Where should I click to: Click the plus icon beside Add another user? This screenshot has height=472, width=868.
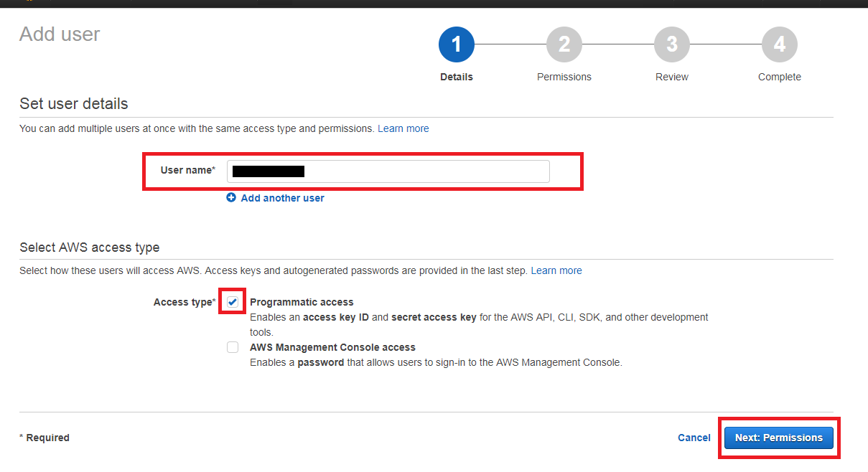pos(231,197)
